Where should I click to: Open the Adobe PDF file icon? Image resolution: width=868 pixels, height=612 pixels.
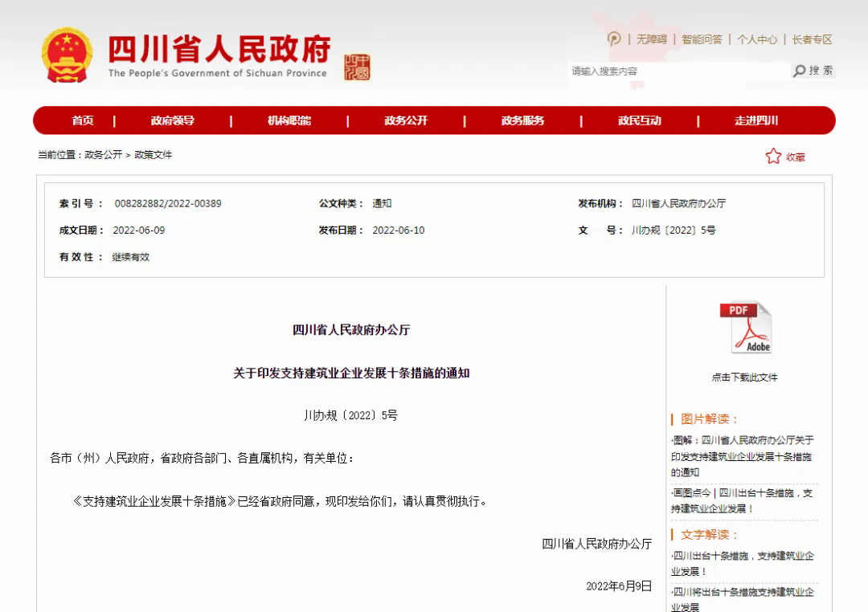[745, 328]
